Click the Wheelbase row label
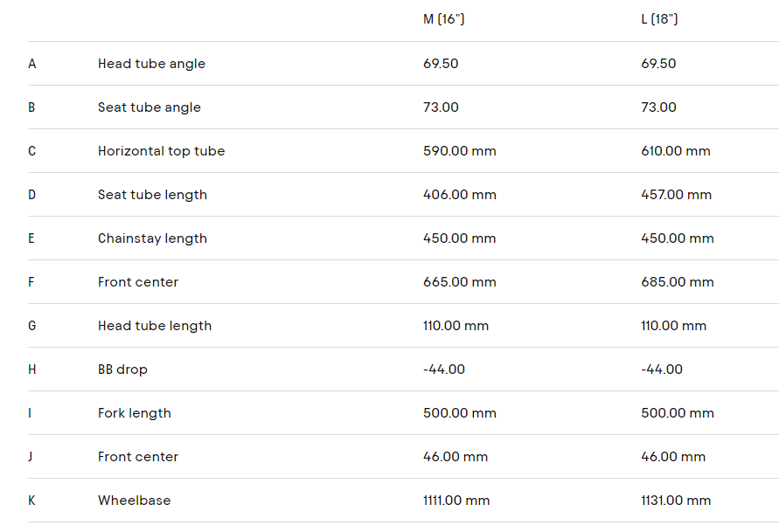This screenshot has height=532, width=779. click(x=134, y=501)
